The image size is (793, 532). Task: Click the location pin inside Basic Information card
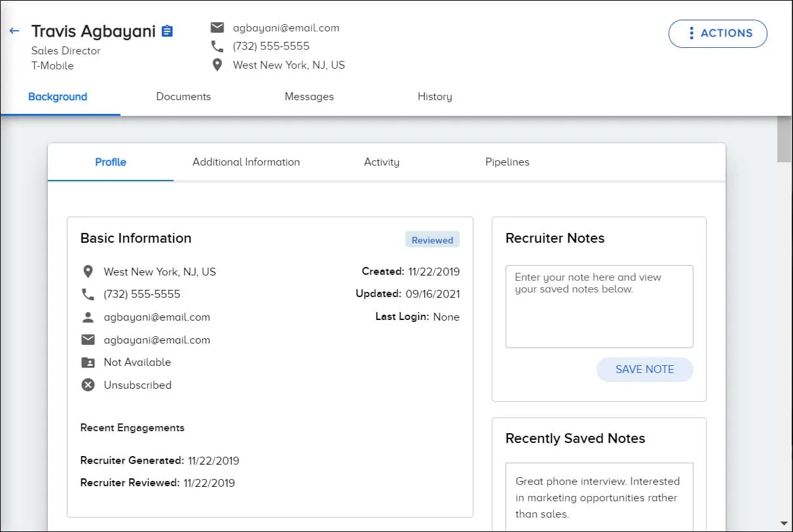pos(88,272)
